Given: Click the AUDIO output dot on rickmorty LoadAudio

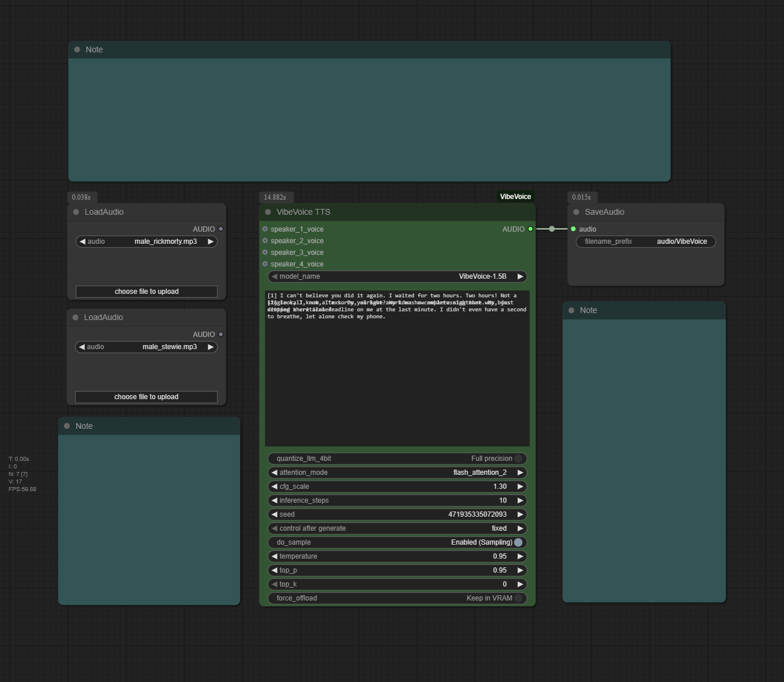Looking at the screenshot, I should click(x=220, y=229).
